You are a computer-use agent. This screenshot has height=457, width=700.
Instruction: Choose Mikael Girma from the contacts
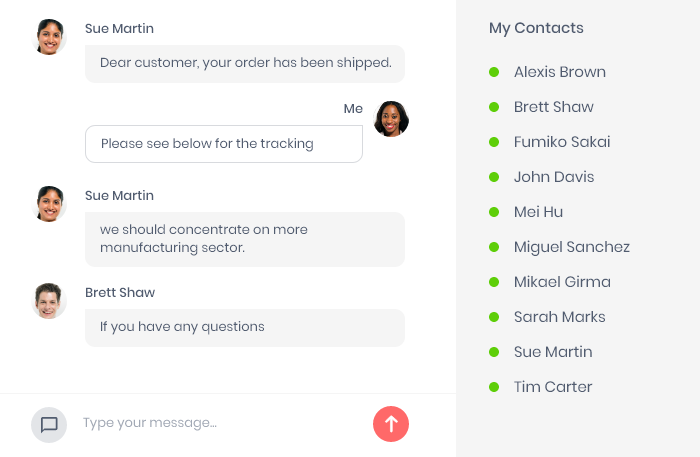561,282
